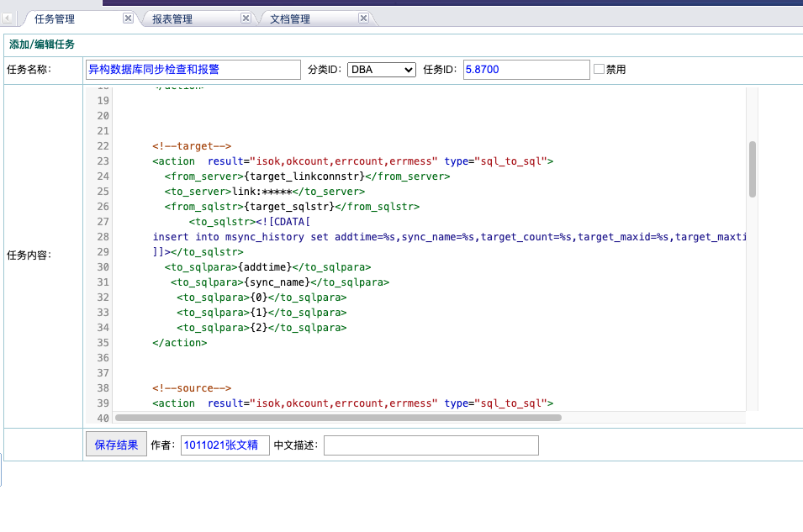Open the 分类ID dropdown showing DBA

pyautogui.click(x=382, y=70)
